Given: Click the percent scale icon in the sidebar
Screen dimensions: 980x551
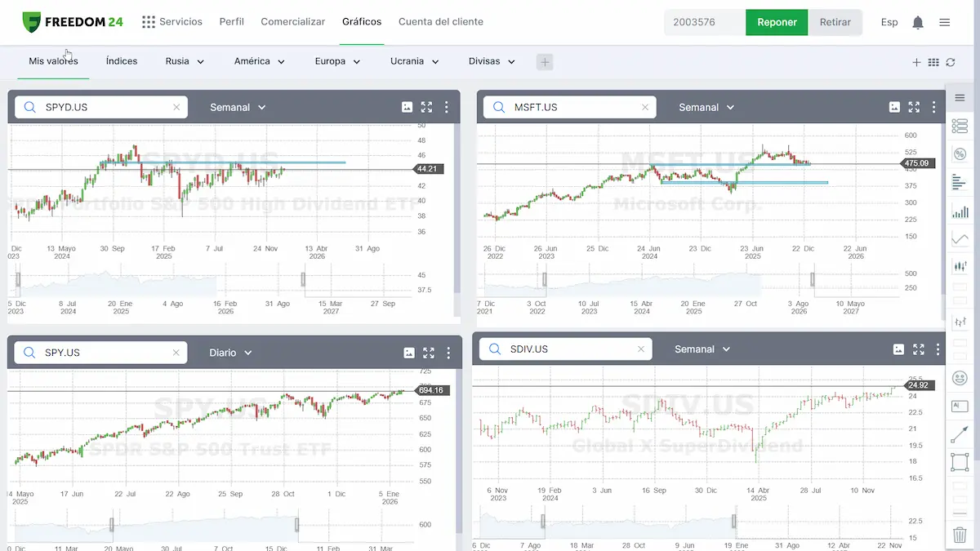Looking at the screenshot, I should click(x=960, y=154).
